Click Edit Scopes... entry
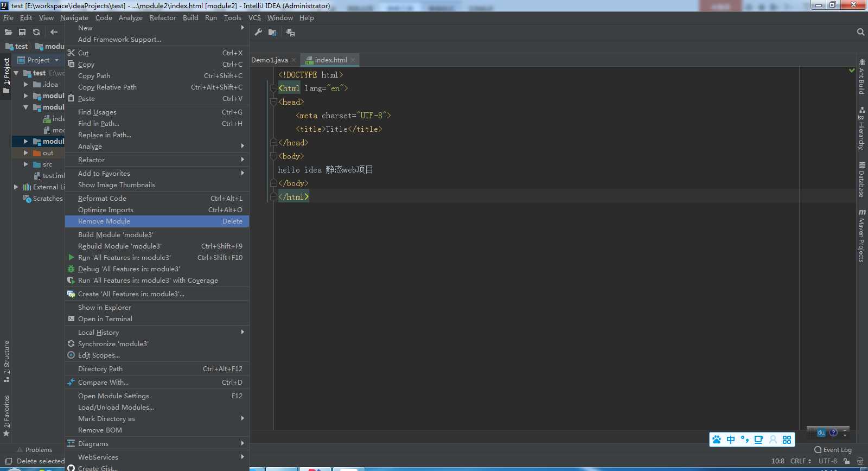Screen dimensions: 868x471 [157, 355]
